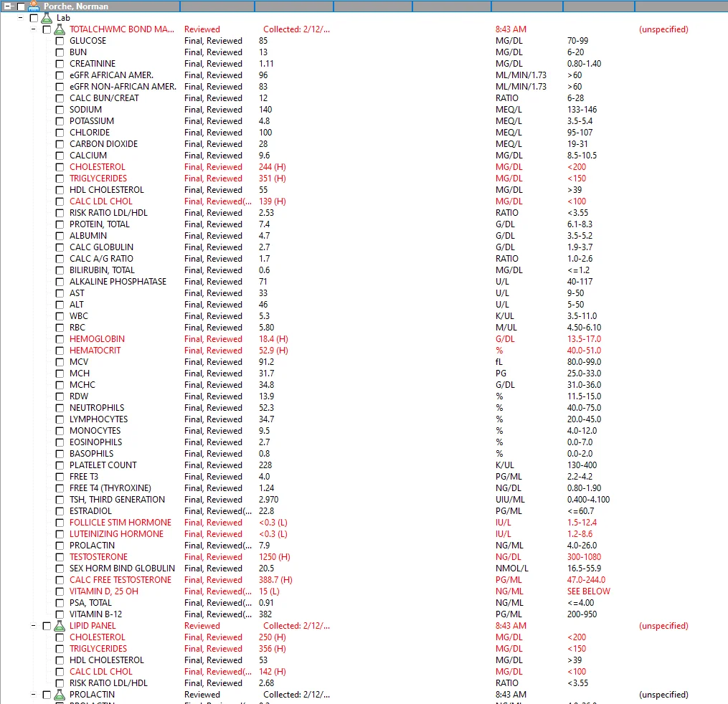The image size is (728, 704).
Task: Select the CALC FREE TESTOSTERONE row label
Action: 120,580
